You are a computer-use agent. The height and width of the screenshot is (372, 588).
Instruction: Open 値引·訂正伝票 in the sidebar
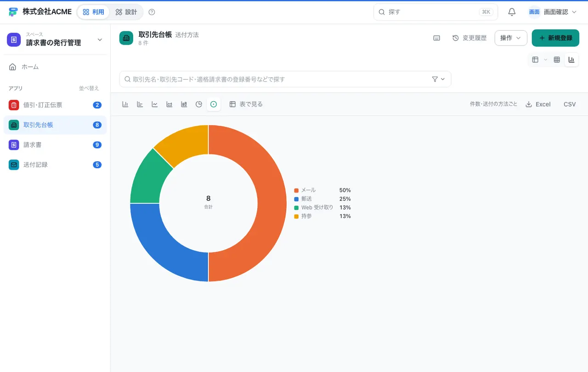pyautogui.click(x=55, y=105)
